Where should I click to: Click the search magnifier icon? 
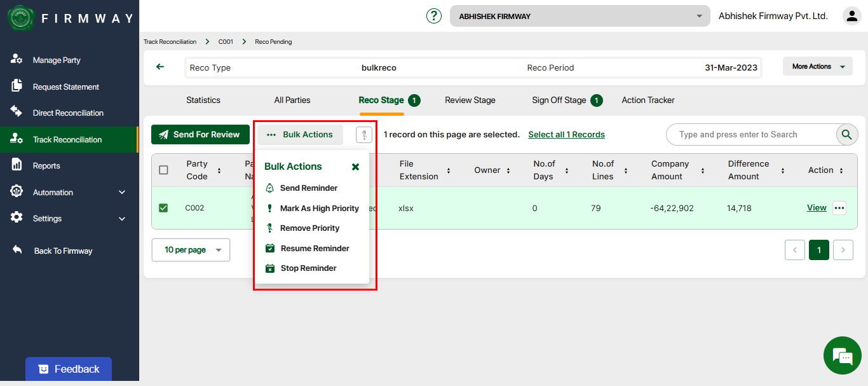846,135
